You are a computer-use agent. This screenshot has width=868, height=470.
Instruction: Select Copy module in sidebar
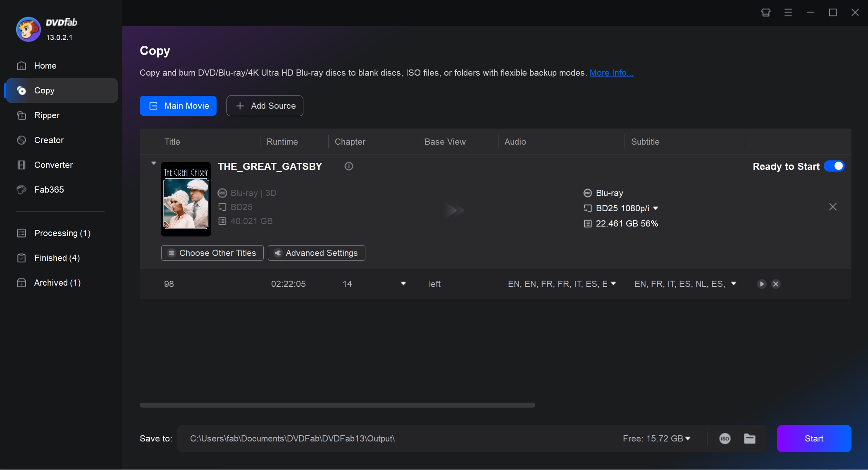pos(62,91)
